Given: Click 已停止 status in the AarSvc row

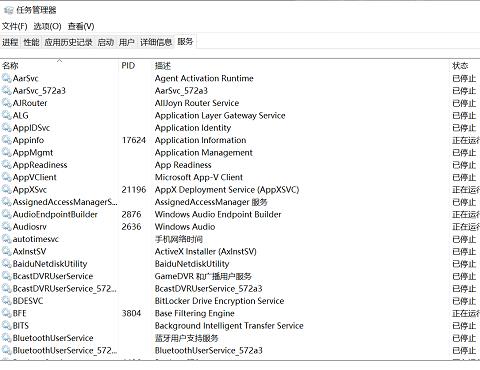Looking at the screenshot, I should tap(464, 78).
